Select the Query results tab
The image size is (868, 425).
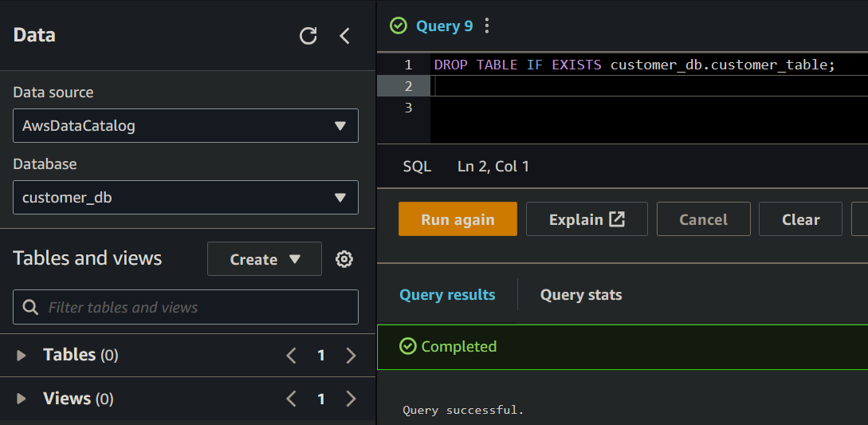(447, 295)
